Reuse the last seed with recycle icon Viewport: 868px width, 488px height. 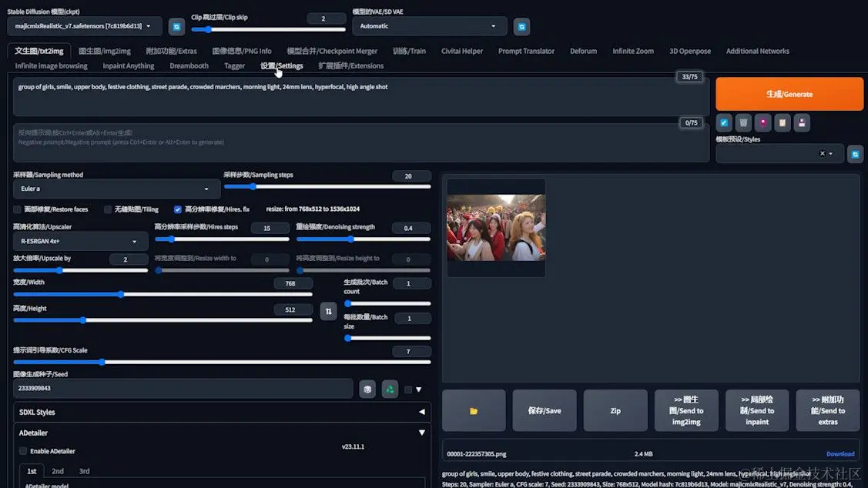click(x=390, y=389)
